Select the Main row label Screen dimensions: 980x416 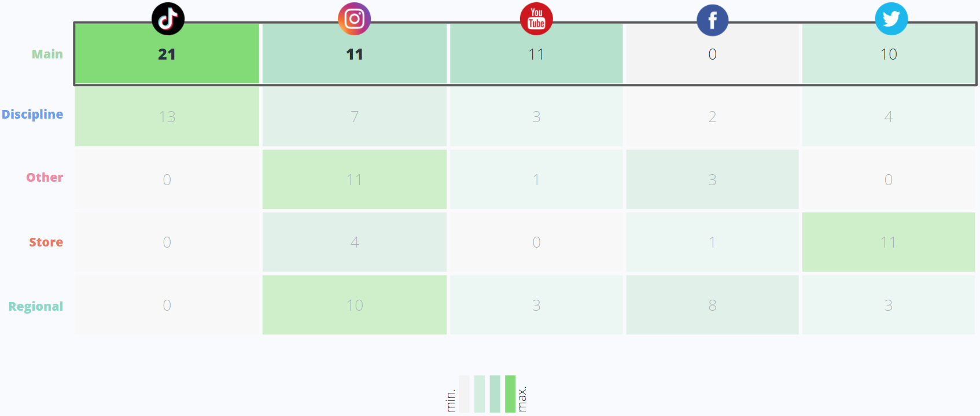click(47, 54)
